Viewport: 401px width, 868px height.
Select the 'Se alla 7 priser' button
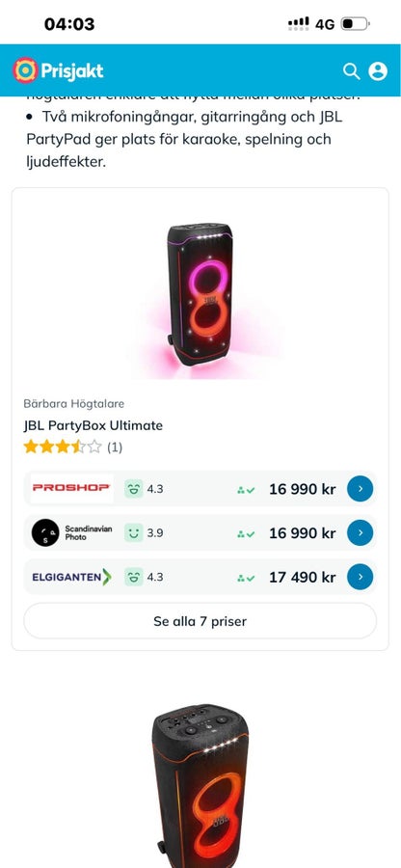pos(200,621)
